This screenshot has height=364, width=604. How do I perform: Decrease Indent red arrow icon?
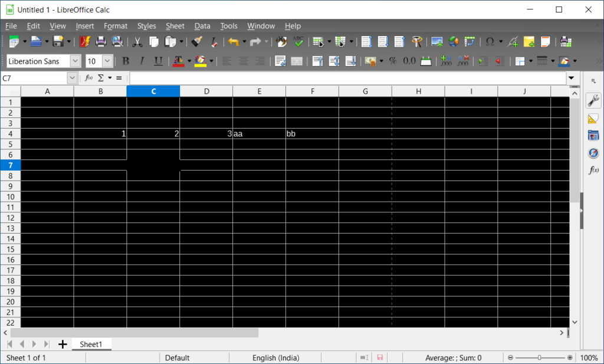(500, 61)
